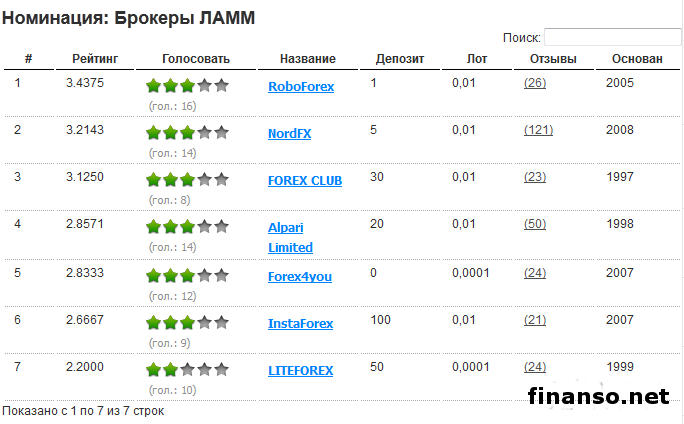Sort by Основан year column header
The image size is (684, 424).
click(636, 59)
